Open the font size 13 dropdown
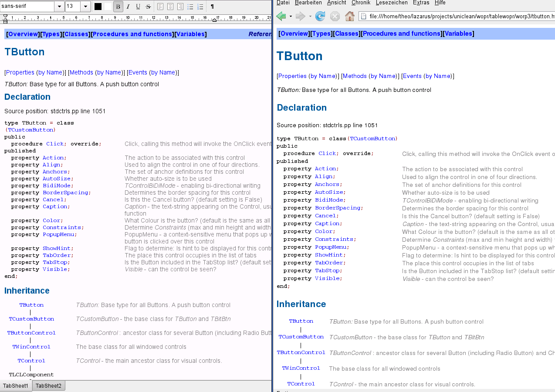The image size is (555, 392). [x=85, y=7]
